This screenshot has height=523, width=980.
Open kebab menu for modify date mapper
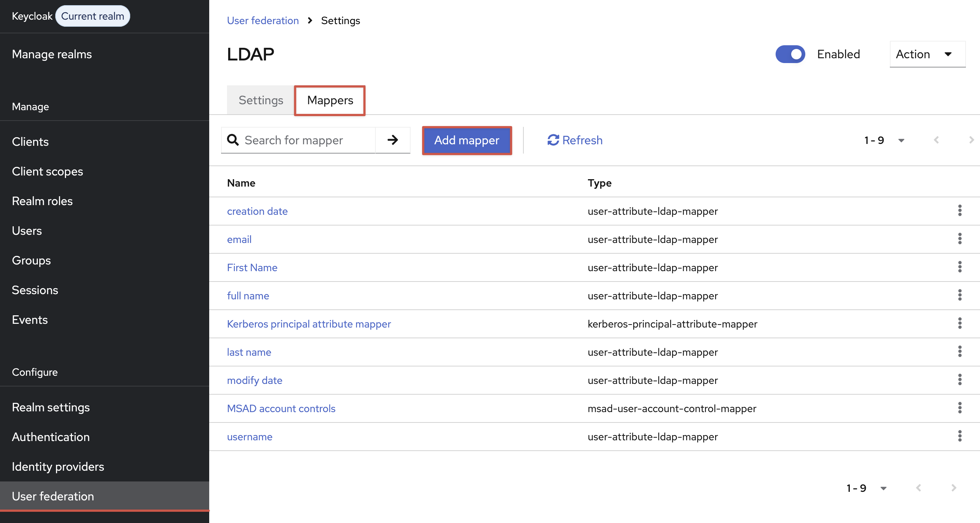[x=960, y=379]
